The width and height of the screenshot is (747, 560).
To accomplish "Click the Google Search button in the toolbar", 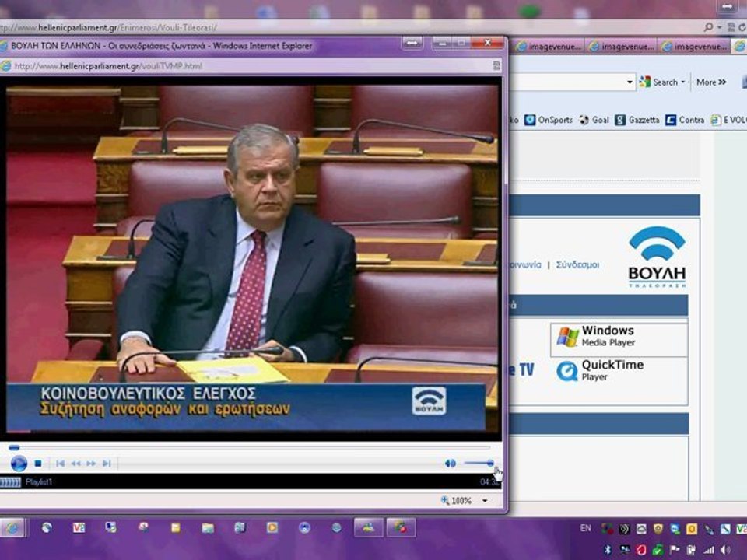I will (x=659, y=82).
